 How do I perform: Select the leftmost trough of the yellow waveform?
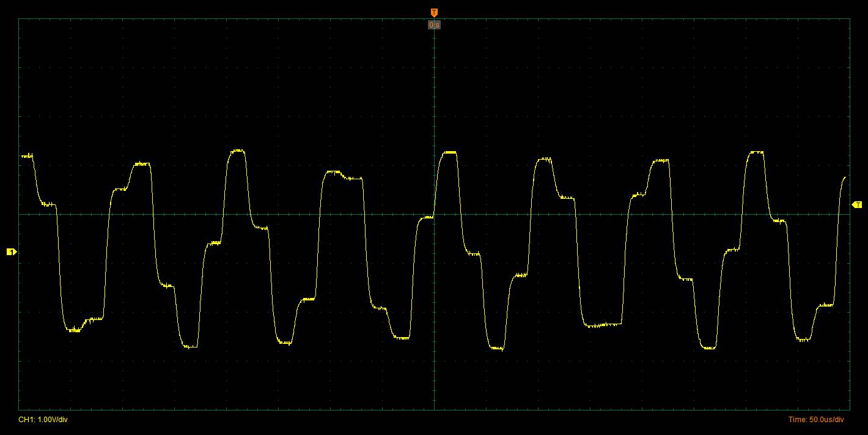pos(75,329)
